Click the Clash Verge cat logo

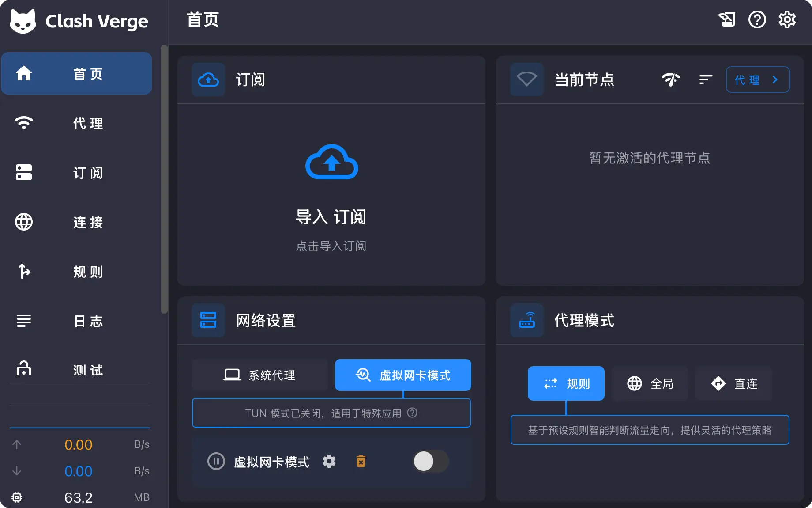pos(23,21)
